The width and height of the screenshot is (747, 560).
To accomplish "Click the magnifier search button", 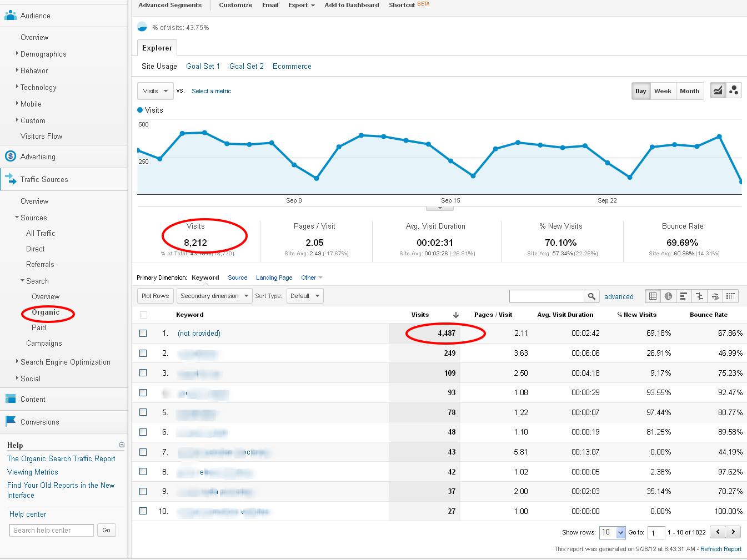I will coord(591,296).
